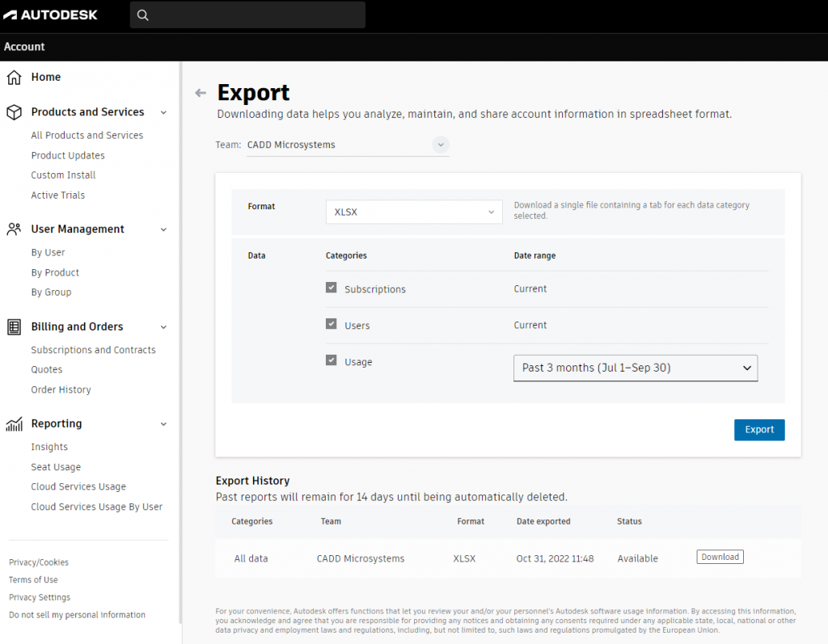Screen dimensions: 828x644
Task: Open the Privacy Settings link
Action: click(40, 597)
